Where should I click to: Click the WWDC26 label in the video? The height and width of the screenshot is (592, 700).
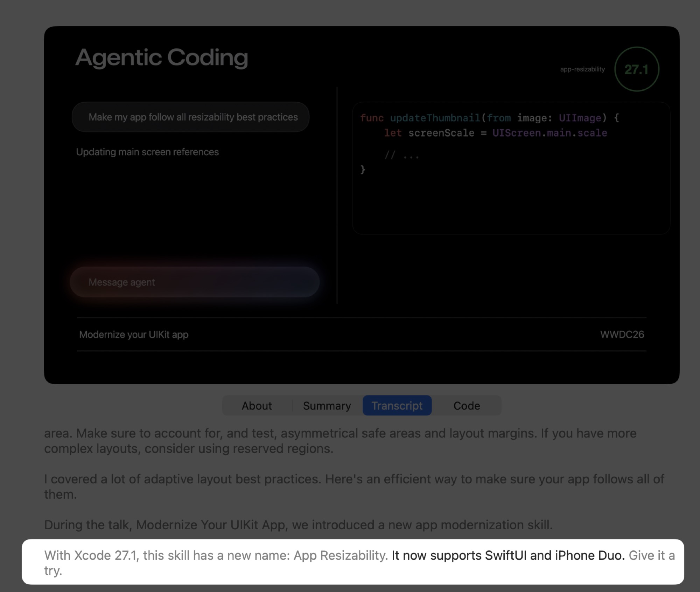pos(622,335)
